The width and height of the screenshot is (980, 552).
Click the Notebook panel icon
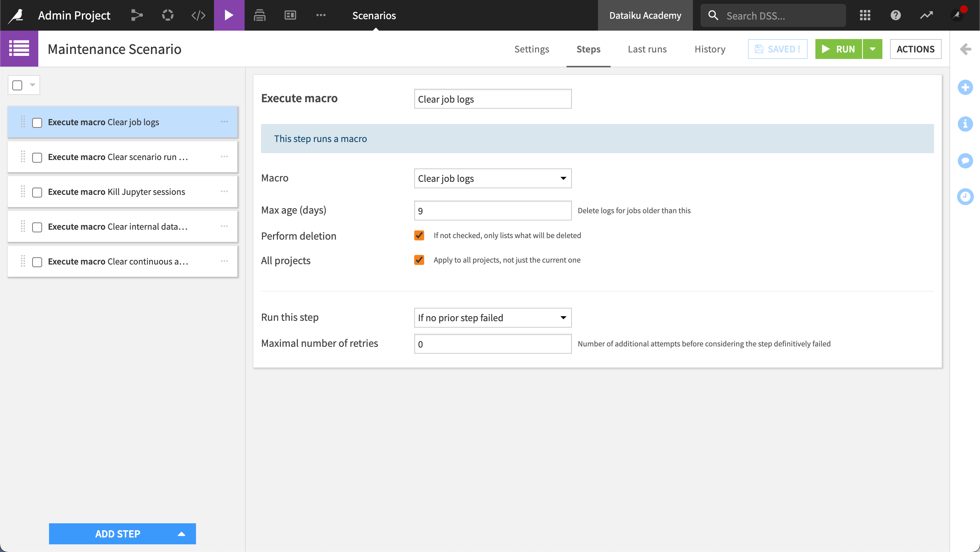coord(289,15)
